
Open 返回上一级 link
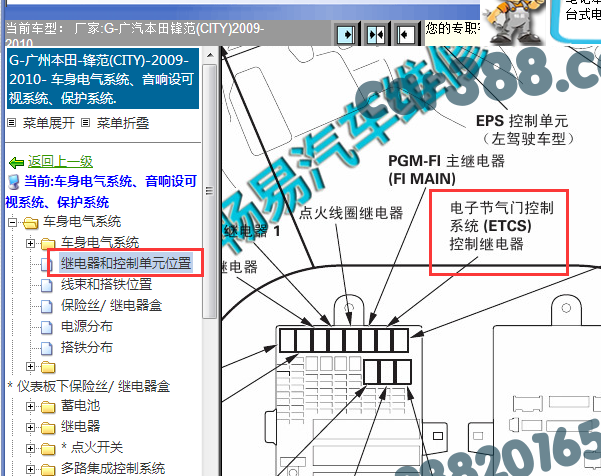[60, 162]
